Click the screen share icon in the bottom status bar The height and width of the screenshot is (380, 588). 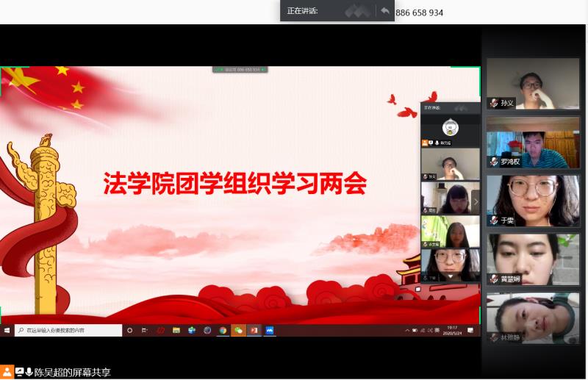20,372
